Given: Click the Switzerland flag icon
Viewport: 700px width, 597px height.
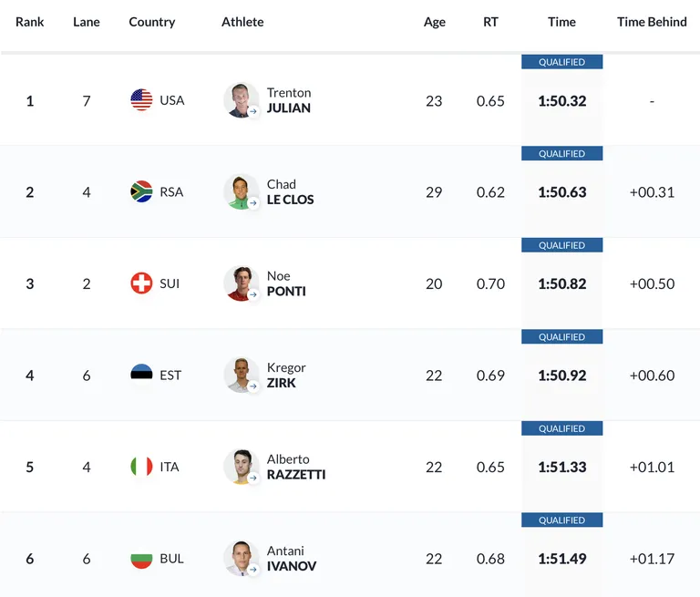Looking at the screenshot, I should pyautogui.click(x=141, y=283).
